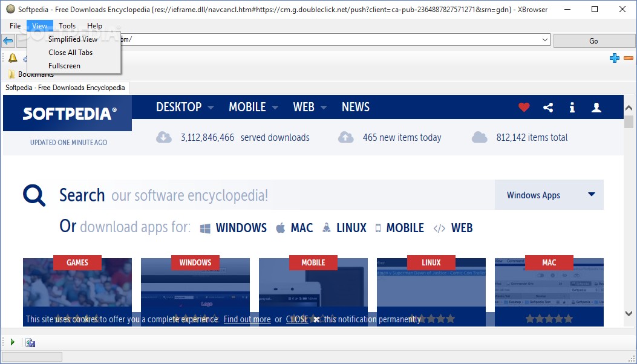Viewport: 637px width, 364px height.
Task: Select Close All Tabs menu entry
Action: 74,53
